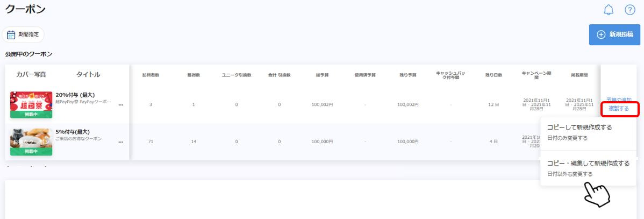Open the more options dots for 20%付与 coupon
644x219 pixels.
click(x=120, y=105)
